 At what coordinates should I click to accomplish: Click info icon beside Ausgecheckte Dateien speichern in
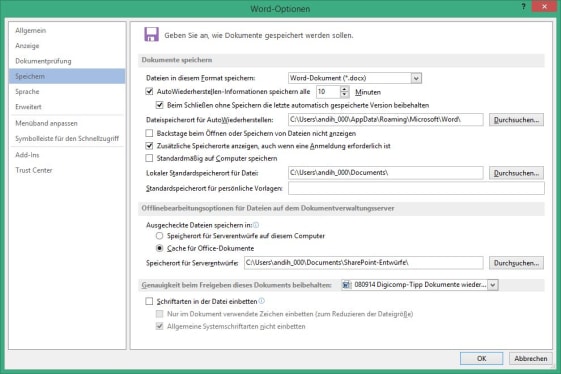256,225
